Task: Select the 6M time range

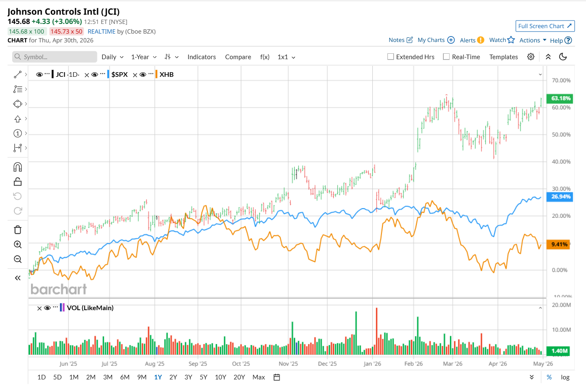Action: (x=125, y=377)
